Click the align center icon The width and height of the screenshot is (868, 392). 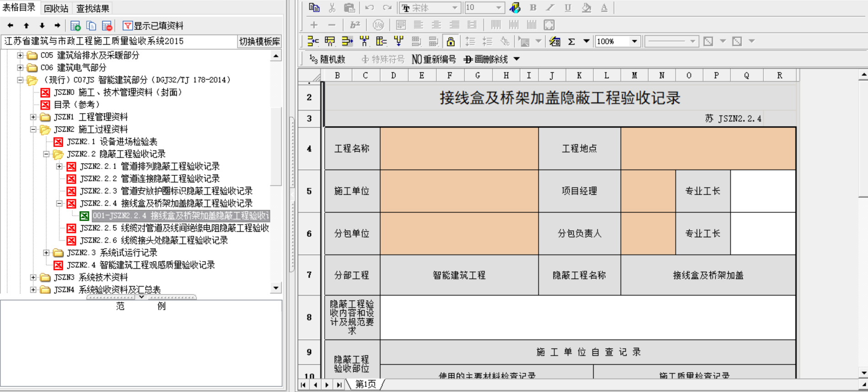[x=436, y=25]
